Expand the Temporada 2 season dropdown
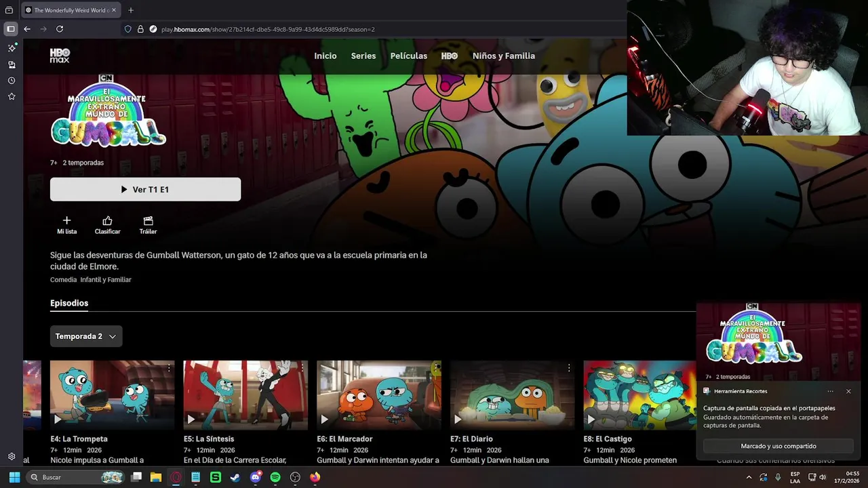Screen dimensions: 868x488 pos(86,336)
